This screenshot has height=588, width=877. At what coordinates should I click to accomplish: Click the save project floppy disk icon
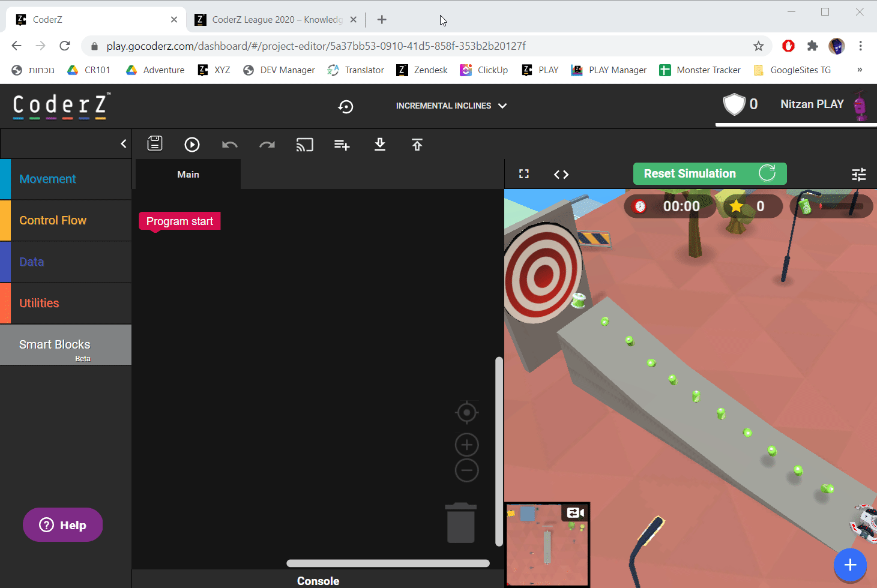pos(155,144)
